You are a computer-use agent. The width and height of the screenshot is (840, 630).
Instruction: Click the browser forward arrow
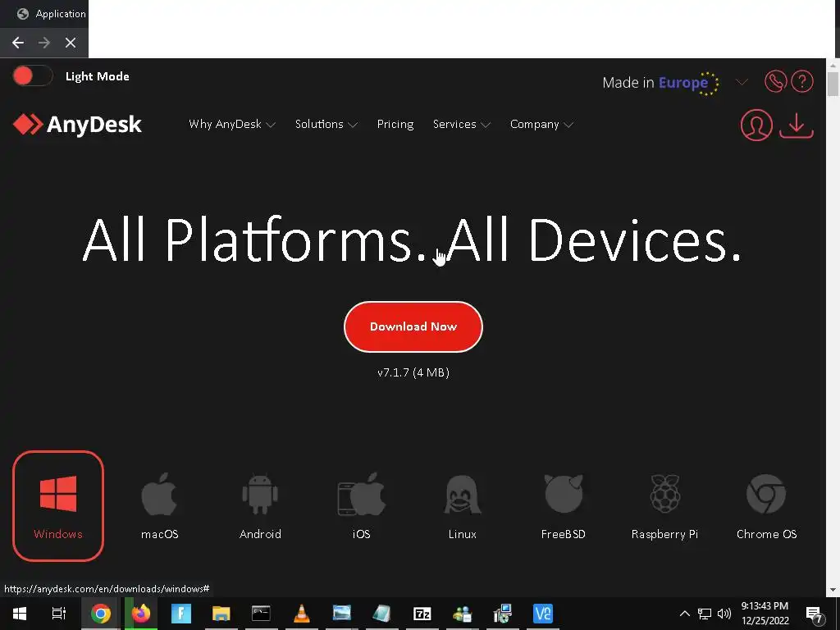(44, 43)
